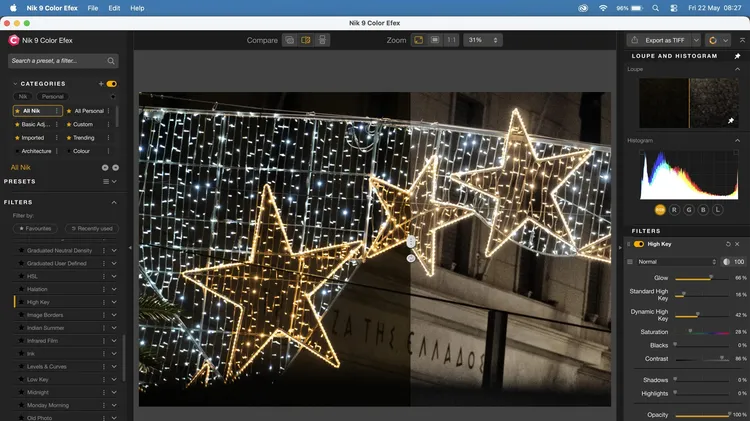Select the Nik categories tab
The width and height of the screenshot is (750, 421).
[22, 97]
